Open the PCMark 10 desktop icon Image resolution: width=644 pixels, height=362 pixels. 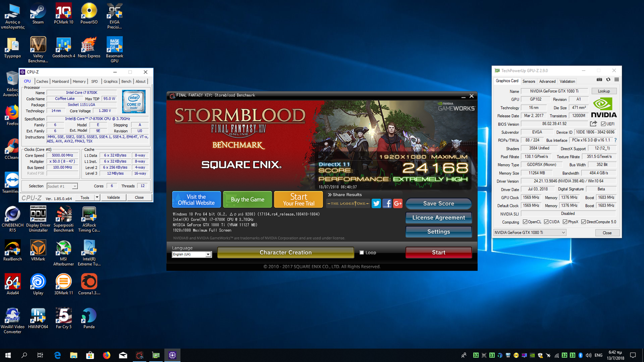point(63,14)
